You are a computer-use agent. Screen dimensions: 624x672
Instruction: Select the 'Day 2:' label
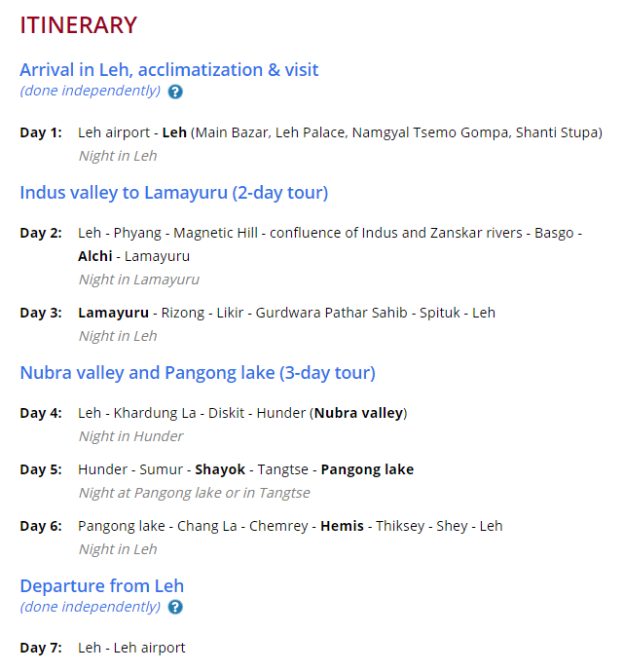click(41, 233)
